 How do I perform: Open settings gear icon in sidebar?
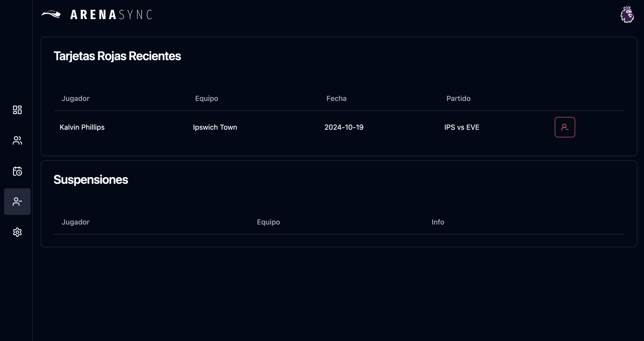17,232
